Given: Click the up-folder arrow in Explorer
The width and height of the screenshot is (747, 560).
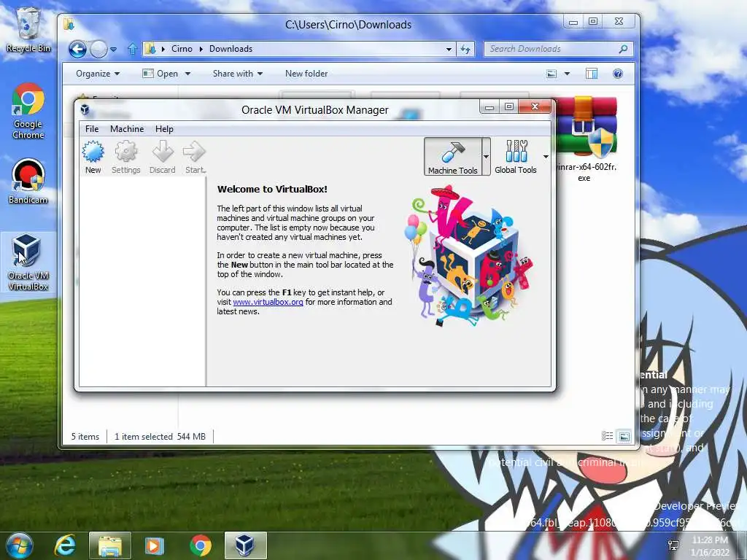Looking at the screenshot, I should pos(133,49).
